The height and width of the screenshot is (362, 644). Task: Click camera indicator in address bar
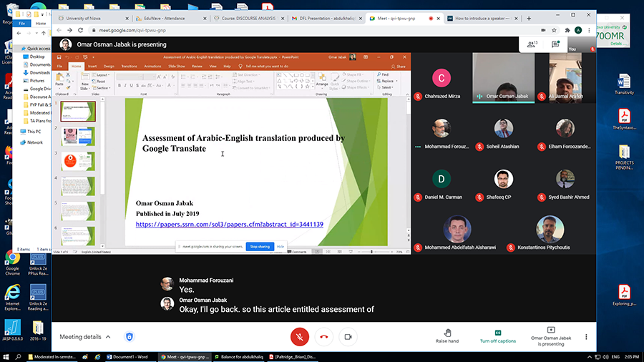tap(543, 30)
